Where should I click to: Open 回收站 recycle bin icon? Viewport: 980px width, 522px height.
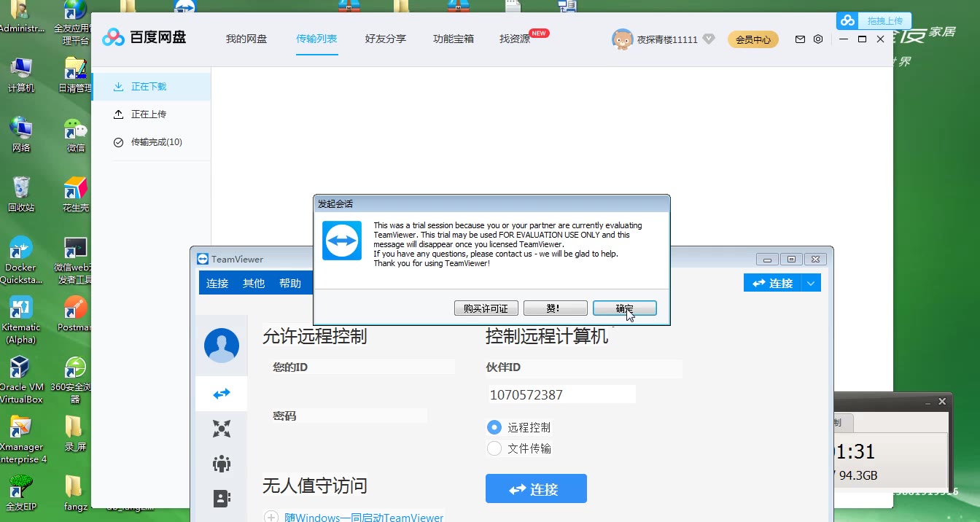click(x=21, y=195)
